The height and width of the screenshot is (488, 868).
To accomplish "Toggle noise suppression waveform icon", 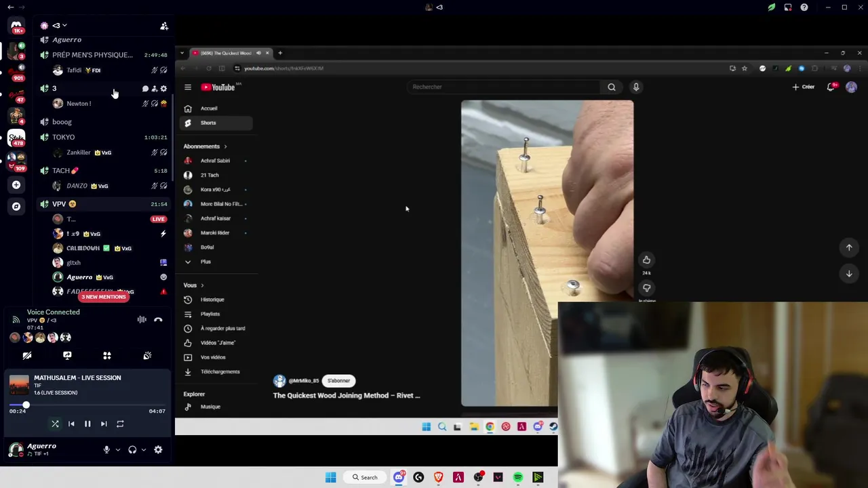I will point(142,319).
